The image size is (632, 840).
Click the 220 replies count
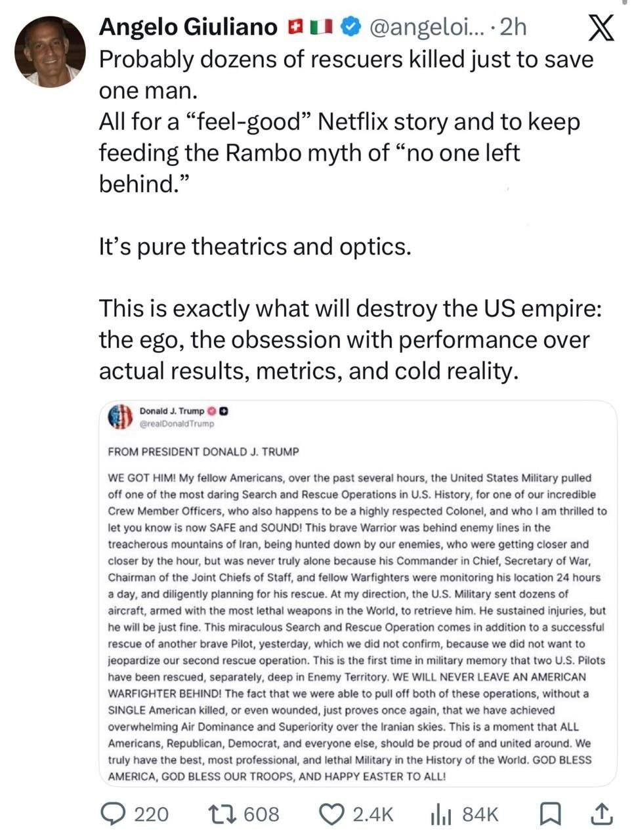pos(151,814)
